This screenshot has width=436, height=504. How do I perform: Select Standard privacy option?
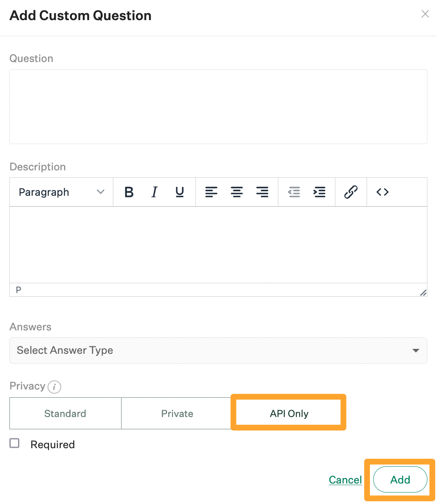point(65,413)
